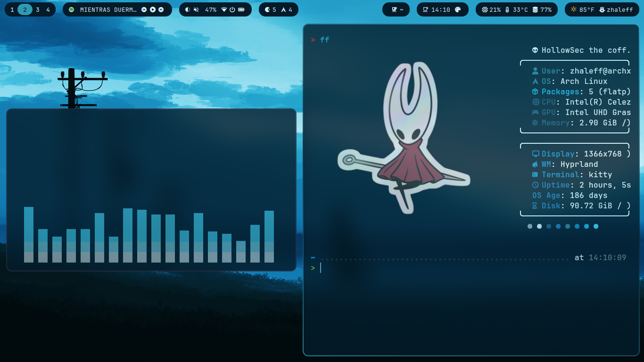Toggle play/pause for the current song
Viewport: 644px width, 362px height.
153,9
